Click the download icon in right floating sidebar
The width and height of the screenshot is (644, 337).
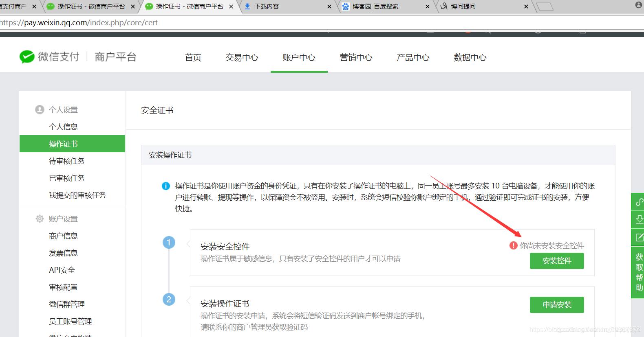tap(639, 220)
